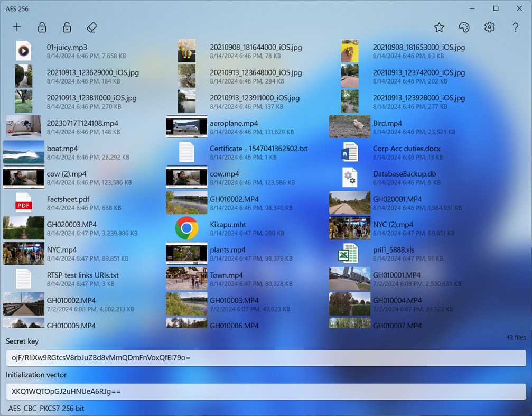Add new files with the plus icon
Image resolution: width=532 pixels, height=416 pixels.
tap(16, 27)
